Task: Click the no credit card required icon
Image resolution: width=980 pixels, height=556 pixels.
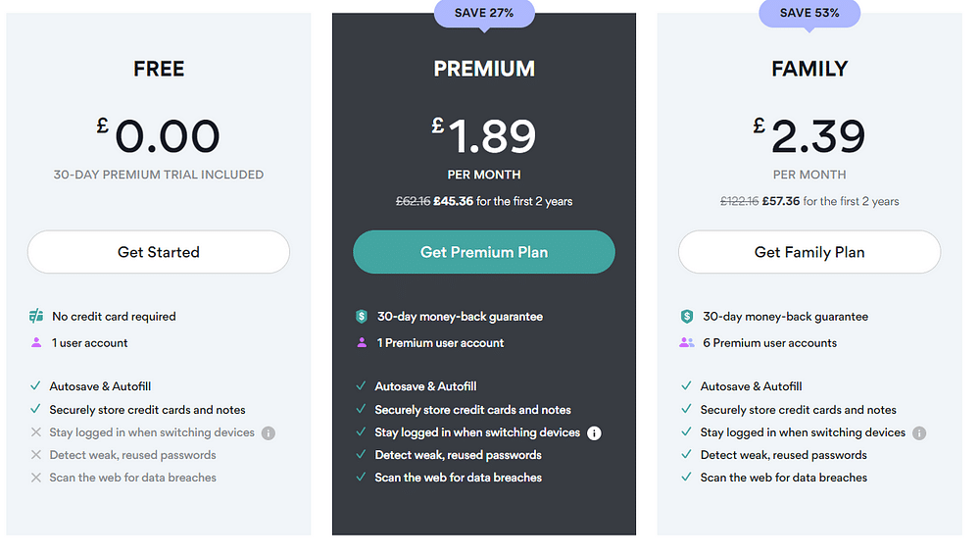Action: click(x=36, y=316)
